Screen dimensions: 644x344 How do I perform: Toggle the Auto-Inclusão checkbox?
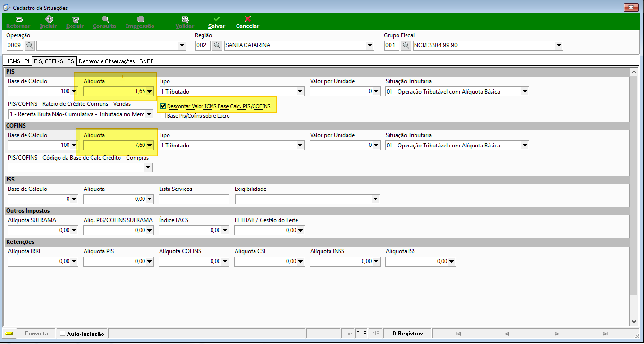click(63, 334)
